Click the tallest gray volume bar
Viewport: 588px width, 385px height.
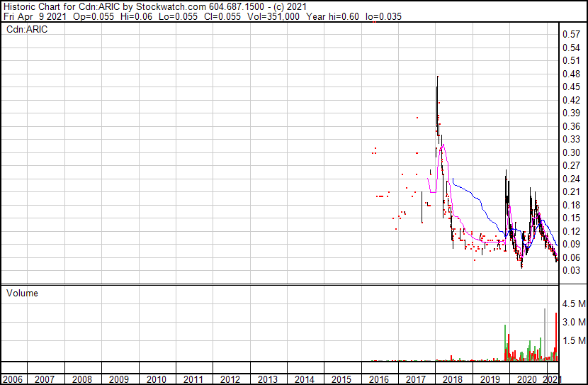[x=545, y=333]
